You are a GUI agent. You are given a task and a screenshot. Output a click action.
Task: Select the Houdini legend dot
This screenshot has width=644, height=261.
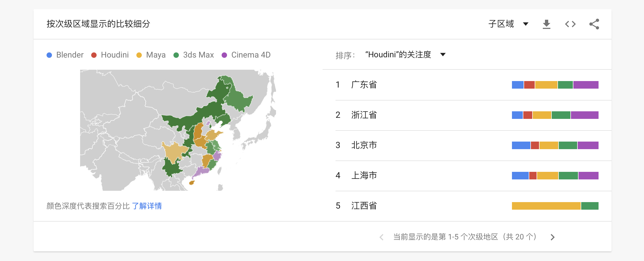[x=94, y=55]
